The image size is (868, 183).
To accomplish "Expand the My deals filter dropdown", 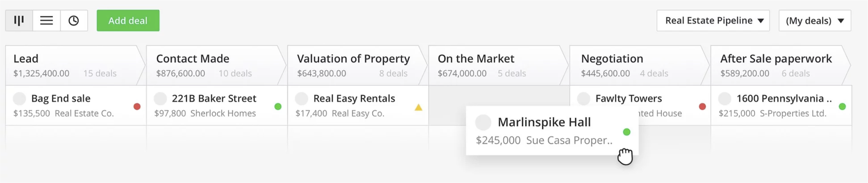I will click(814, 21).
